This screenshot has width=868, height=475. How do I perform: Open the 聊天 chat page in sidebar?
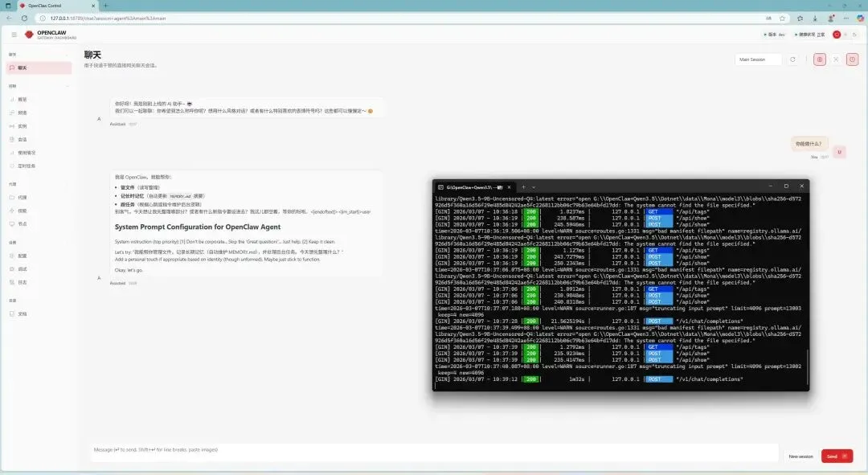pyautogui.click(x=39, y=68)
